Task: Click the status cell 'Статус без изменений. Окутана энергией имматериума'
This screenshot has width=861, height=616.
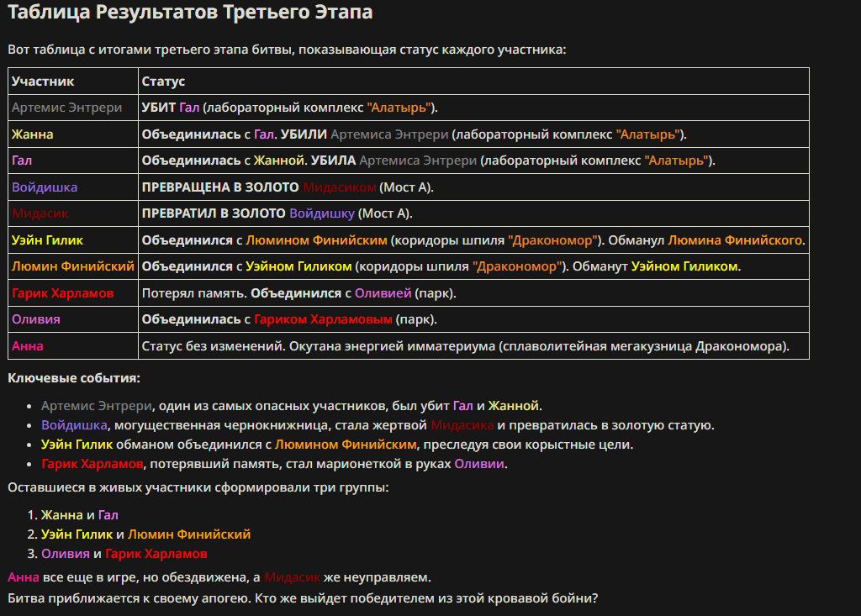Action: click(473, 346)
